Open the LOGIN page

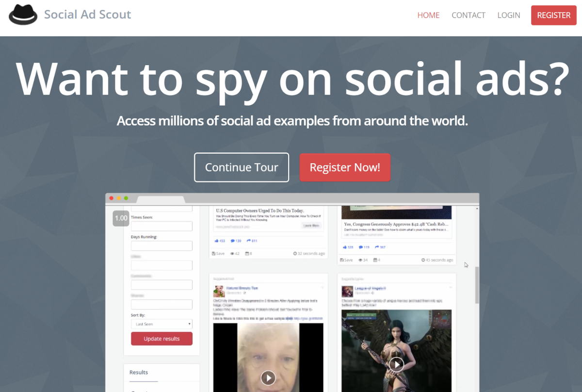pyautogui.click(x=509, y=15)
